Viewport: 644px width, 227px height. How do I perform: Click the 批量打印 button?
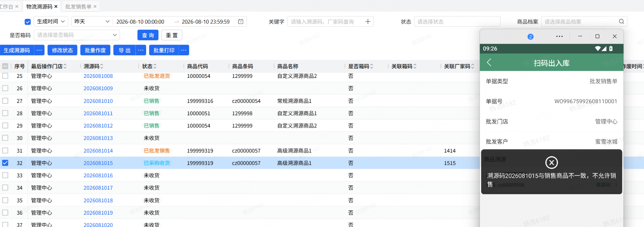click(164, 50)
